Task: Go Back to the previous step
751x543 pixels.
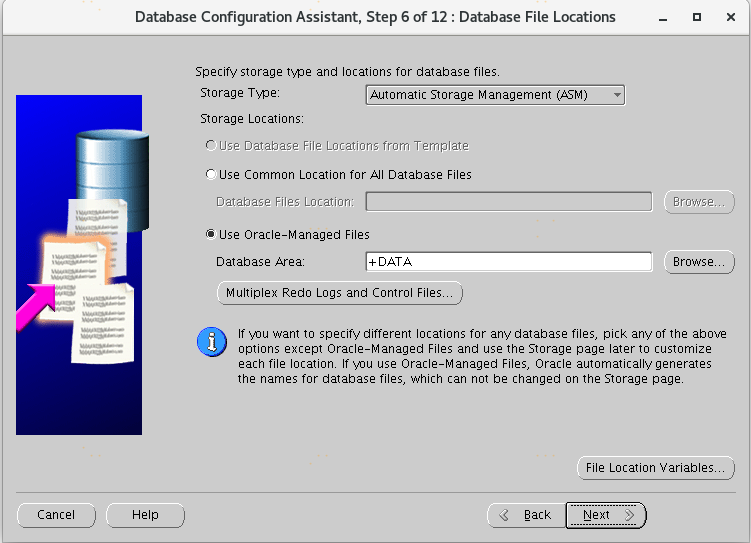Action: tap(525, 515)
